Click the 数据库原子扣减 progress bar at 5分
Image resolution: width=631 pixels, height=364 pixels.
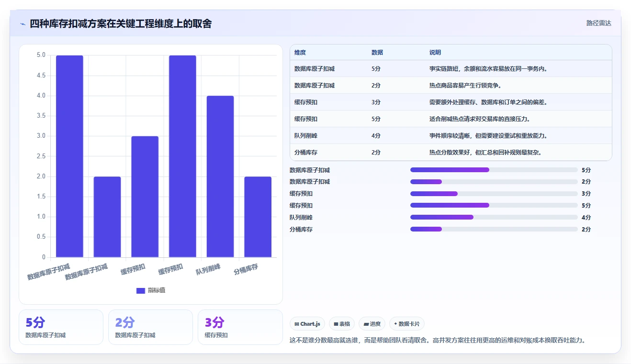click(x=494, y=170)
